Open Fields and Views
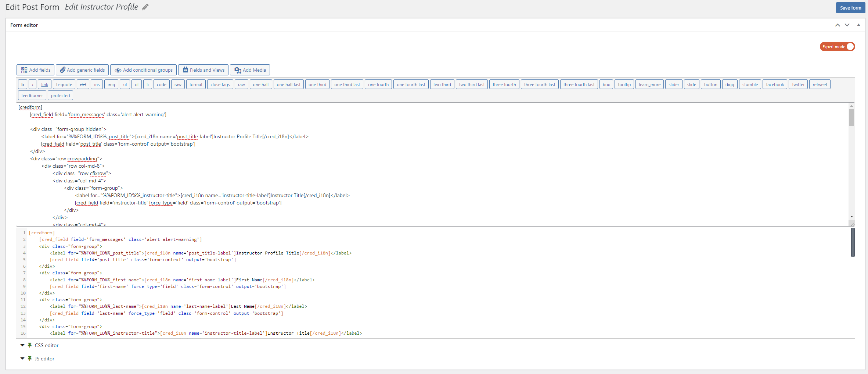 (x=204, y=70)
